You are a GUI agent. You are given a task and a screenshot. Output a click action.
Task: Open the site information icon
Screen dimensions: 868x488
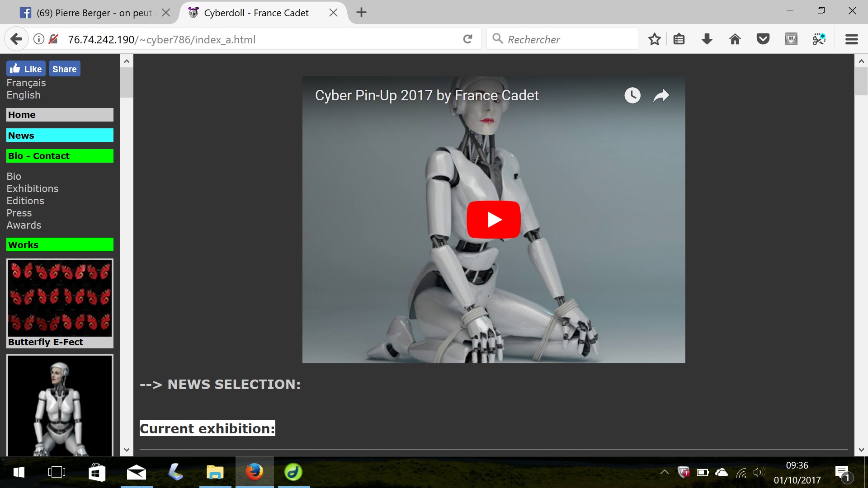click(x=39, y=39)
